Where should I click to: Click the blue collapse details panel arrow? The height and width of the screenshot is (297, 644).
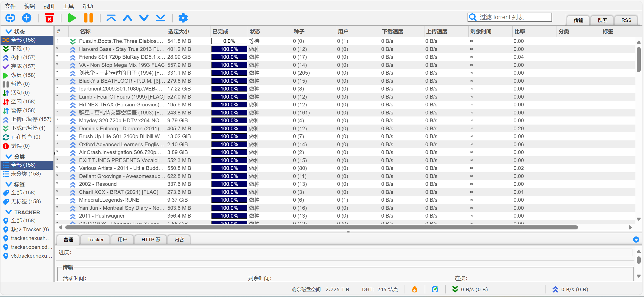[636, 240]
